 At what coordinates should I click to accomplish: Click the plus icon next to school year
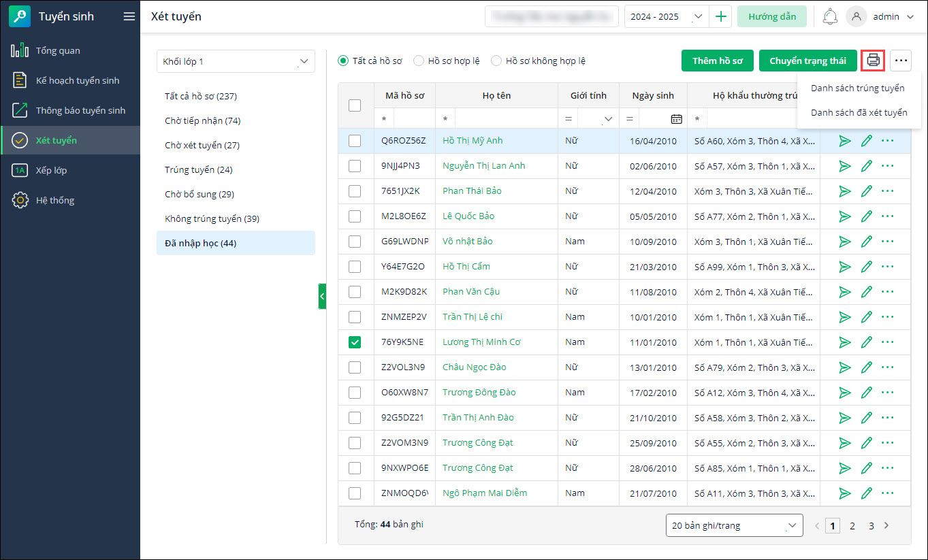720,17
